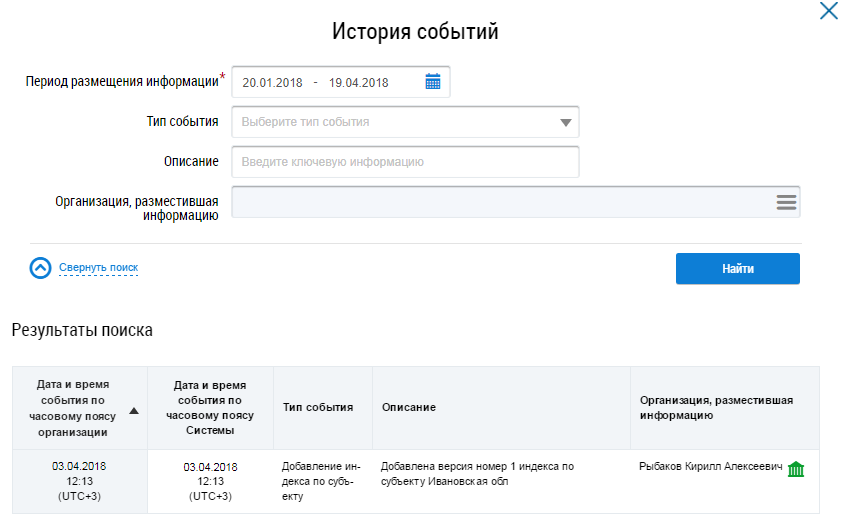Open the calendar date picker icon
Screen dimensions: 844x521
coord(433,82)
